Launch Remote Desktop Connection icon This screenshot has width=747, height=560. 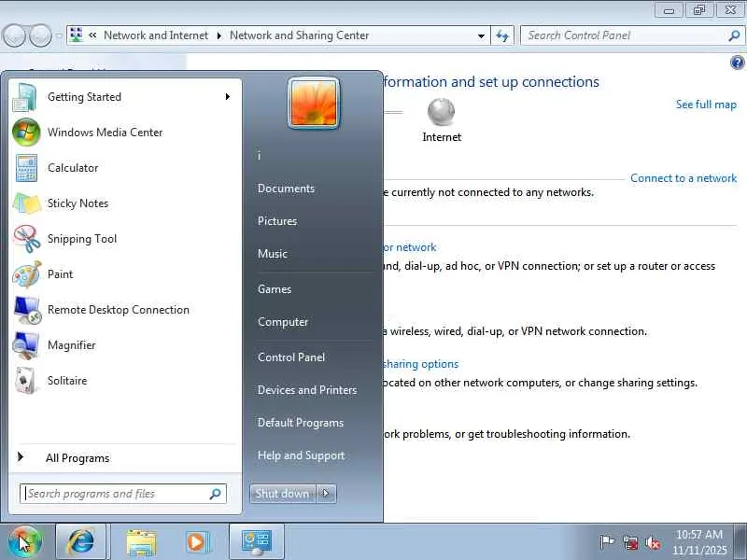pyautogui.click(x=28, y=310)
